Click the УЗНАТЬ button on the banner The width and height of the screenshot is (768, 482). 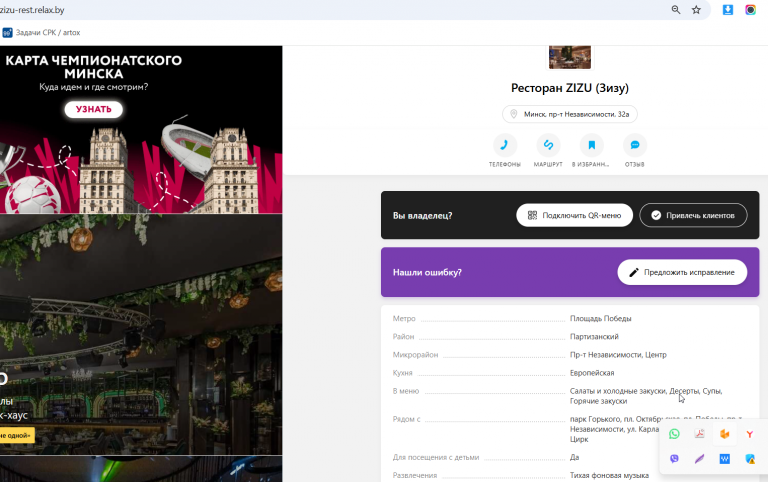point(94,109)
